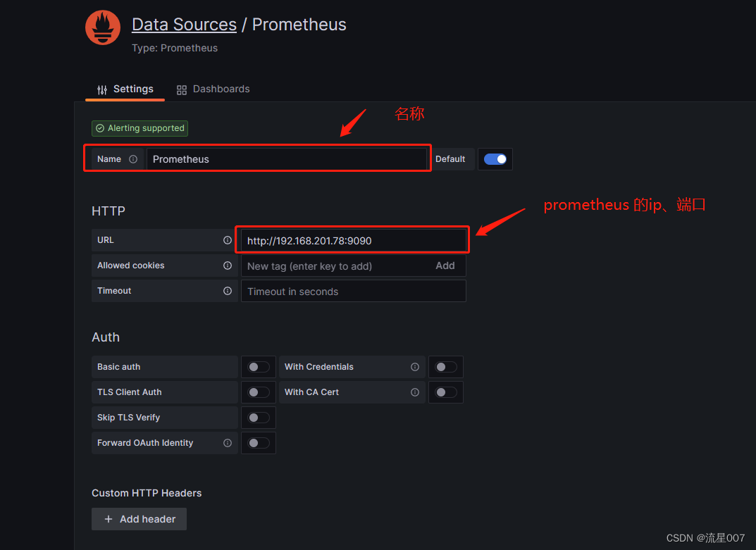Click the Add header button
Screen dimensions: 756x550
click(x=139, y=519)
